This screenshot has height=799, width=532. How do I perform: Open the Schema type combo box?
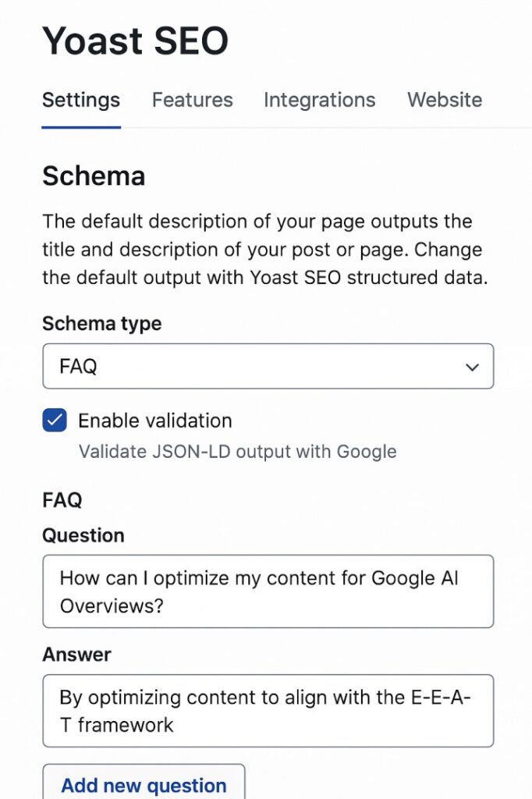tap(268, 366)
